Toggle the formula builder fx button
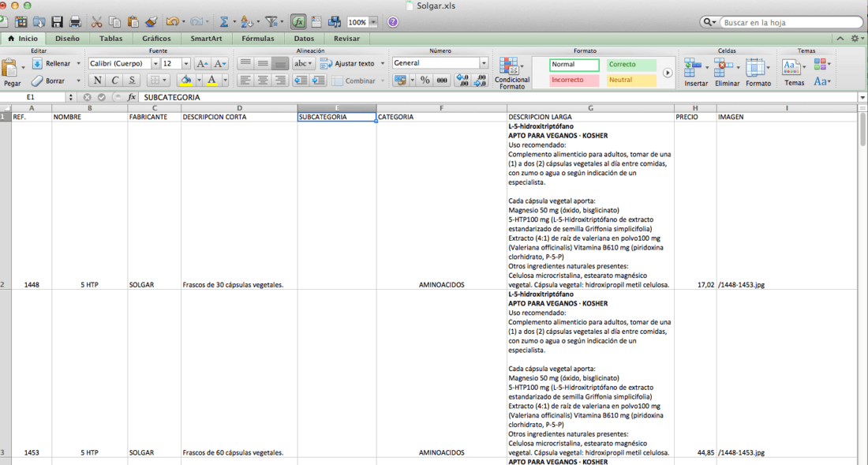The height and width of the screenshot is (465, 868). tap(298, 22)
